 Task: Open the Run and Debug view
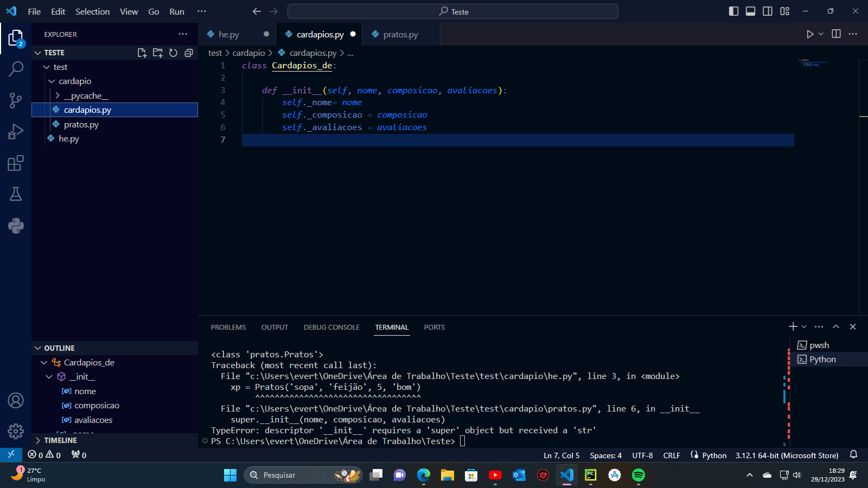(x=16, y=132)
